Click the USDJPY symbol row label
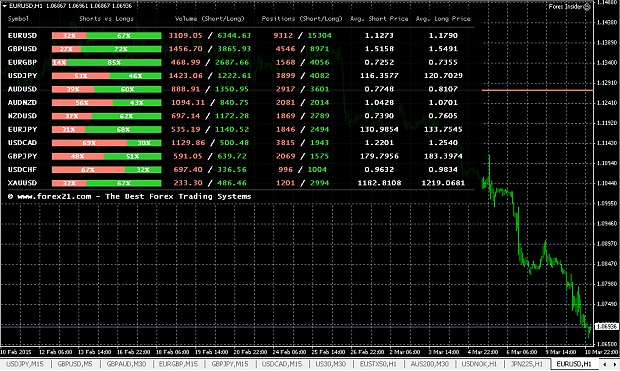The height and width of the screenshot is (371, 620). (x=23, y=76)
